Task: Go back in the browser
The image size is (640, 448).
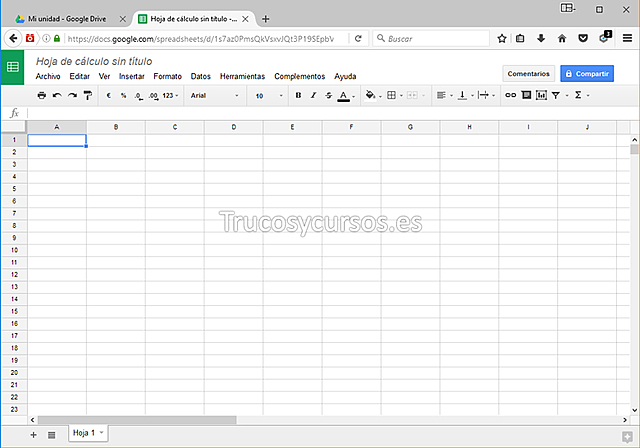Action: tap(13, 38)
